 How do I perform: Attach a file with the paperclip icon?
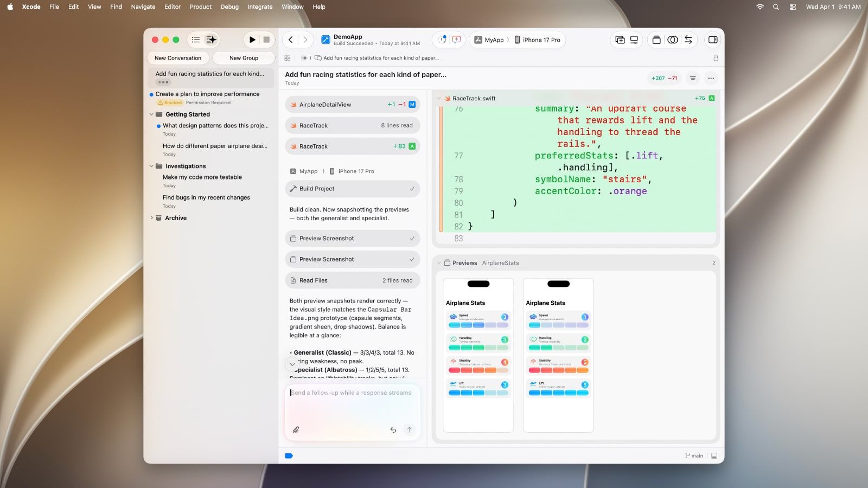pos(296,429)
